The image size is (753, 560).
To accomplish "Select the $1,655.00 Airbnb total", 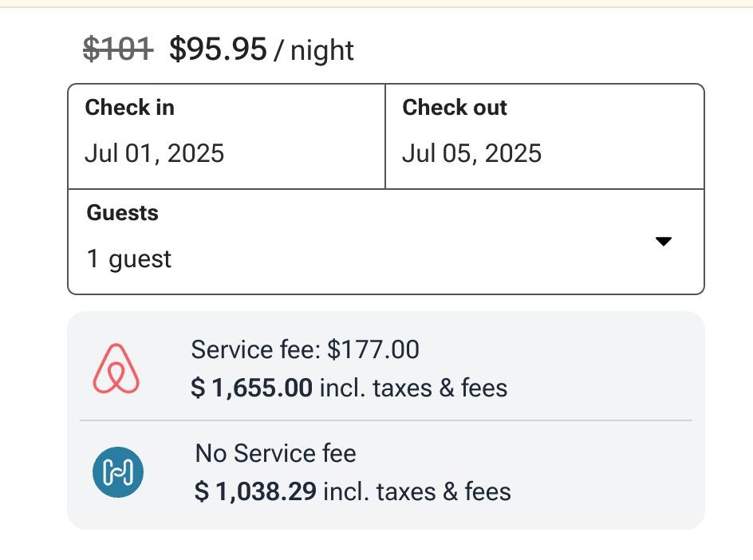I will pos(252,388).
